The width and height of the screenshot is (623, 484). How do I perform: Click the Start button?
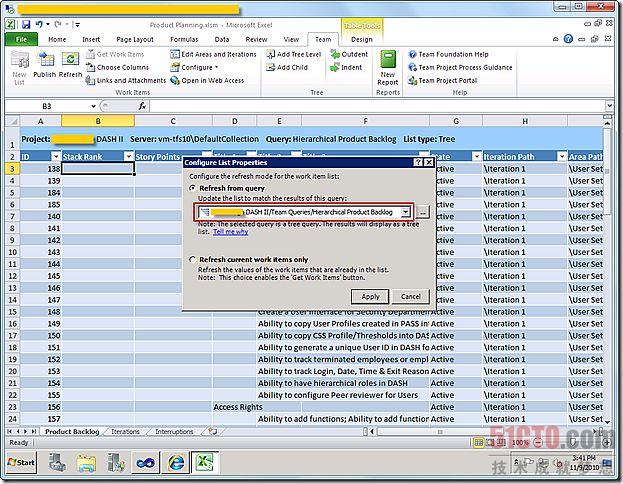click(x=21, y=463)
